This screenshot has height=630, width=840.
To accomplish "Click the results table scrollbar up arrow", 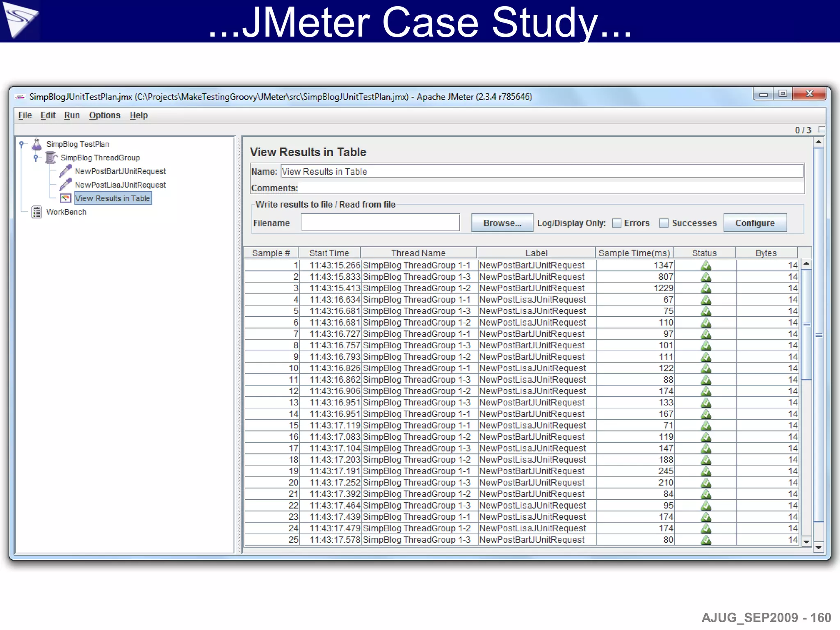I will pyautogui.click(x=806, y=264).
